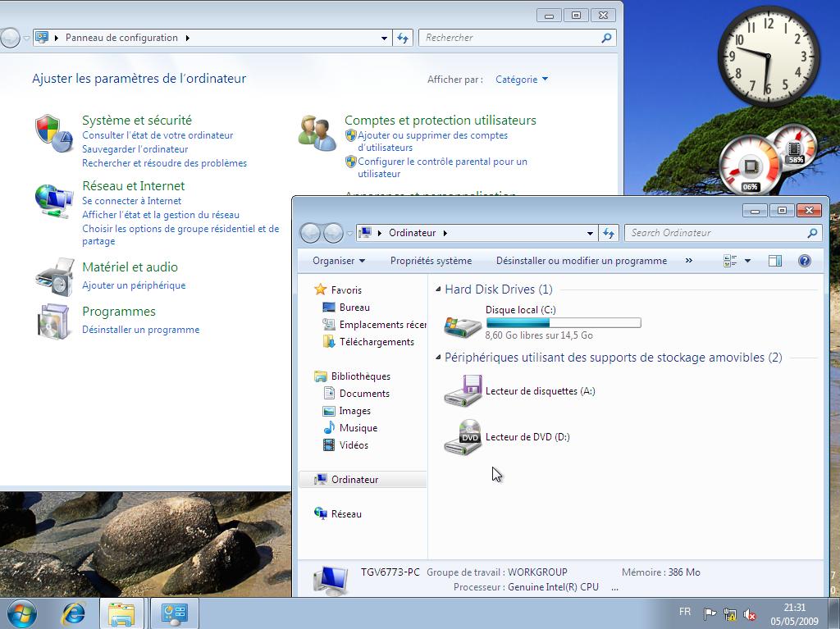The image size is (840, 629).
Task: Click the search magnifier in Search Ordinateur box
Action: coord(812,233)
